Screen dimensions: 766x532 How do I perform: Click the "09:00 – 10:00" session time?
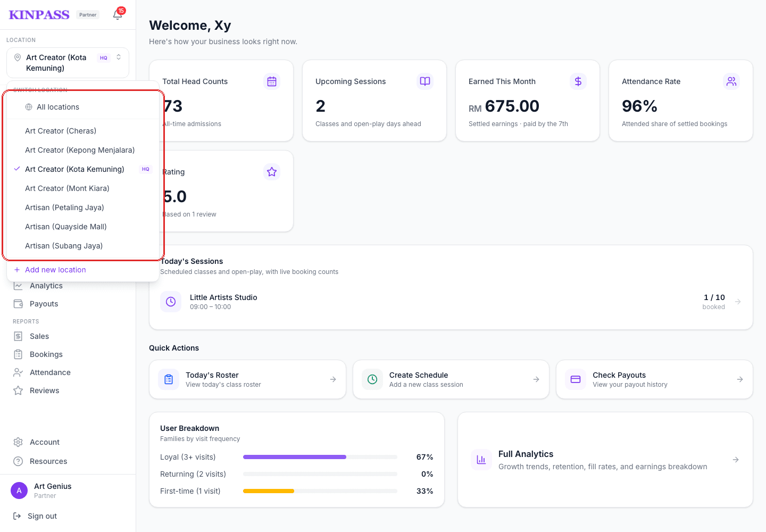[210, 307]
